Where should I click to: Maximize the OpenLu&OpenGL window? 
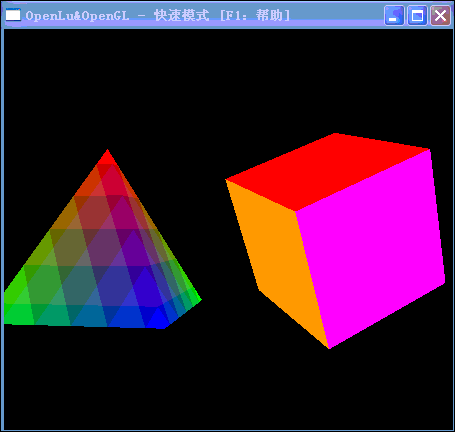click(417, 15)
